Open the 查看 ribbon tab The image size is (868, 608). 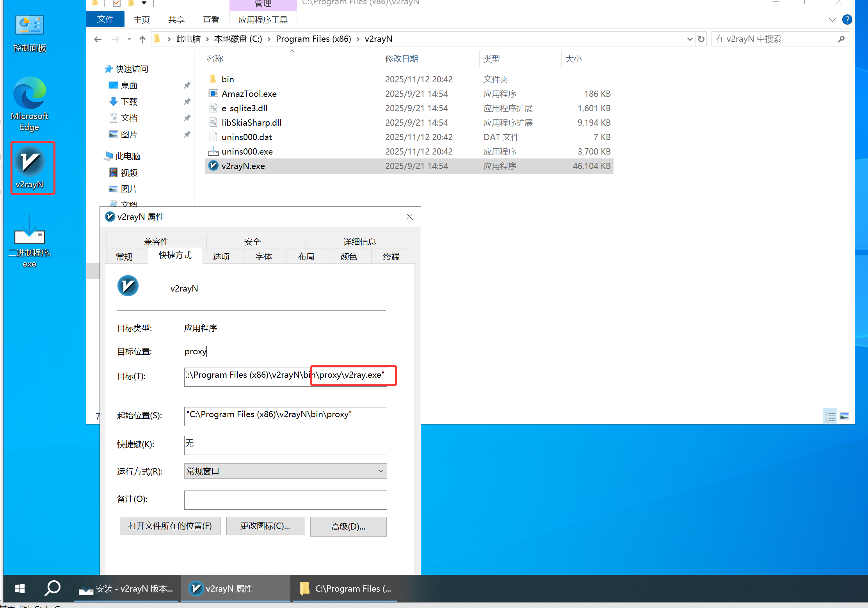211,20
